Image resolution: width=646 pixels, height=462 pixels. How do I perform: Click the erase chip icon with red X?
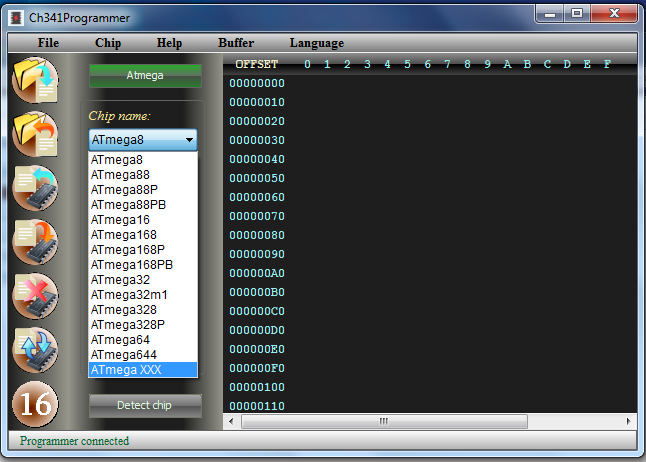pos(35,296)
